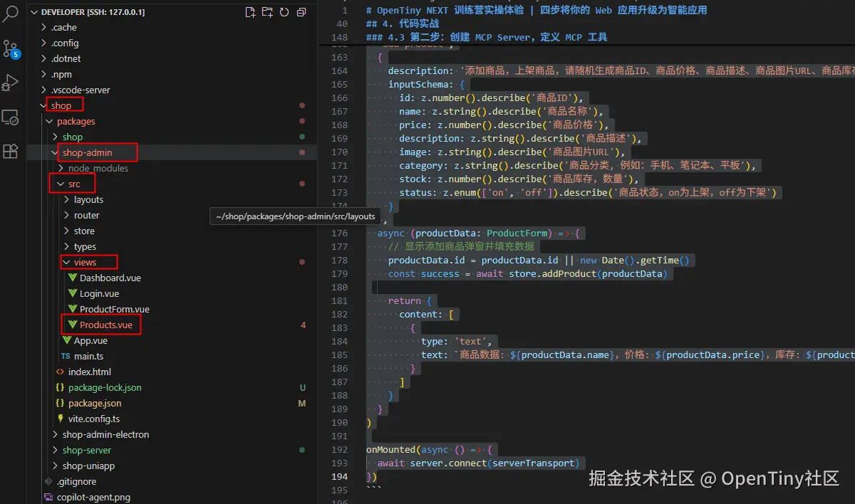Expand the .npm folder

45,74
